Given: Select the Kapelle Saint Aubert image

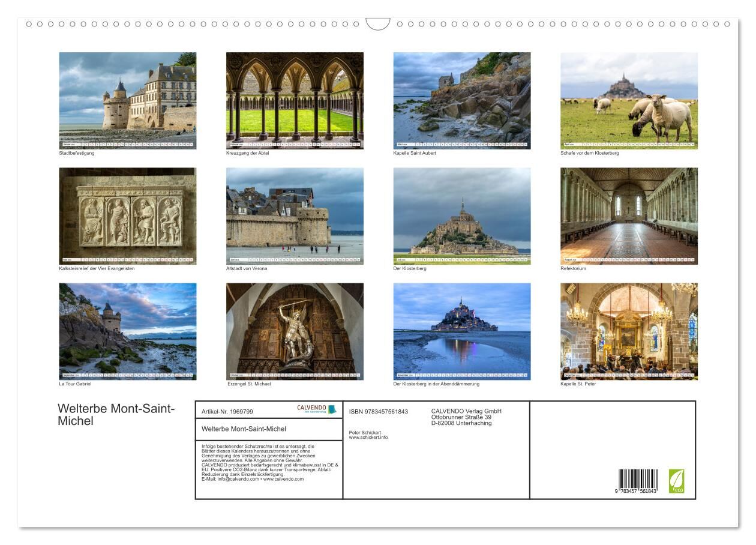Looking at the screenshot, I should pyautogui.click(x=461, y=100).
